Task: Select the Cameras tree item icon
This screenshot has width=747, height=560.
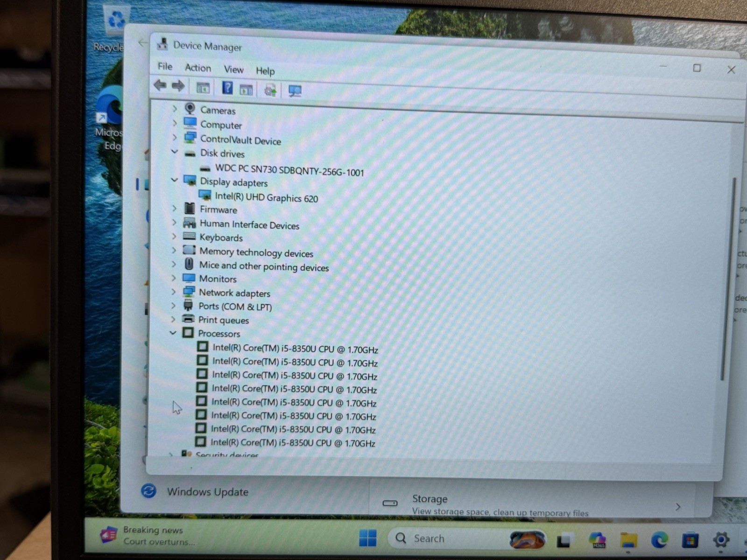Action: pos(190,109)
